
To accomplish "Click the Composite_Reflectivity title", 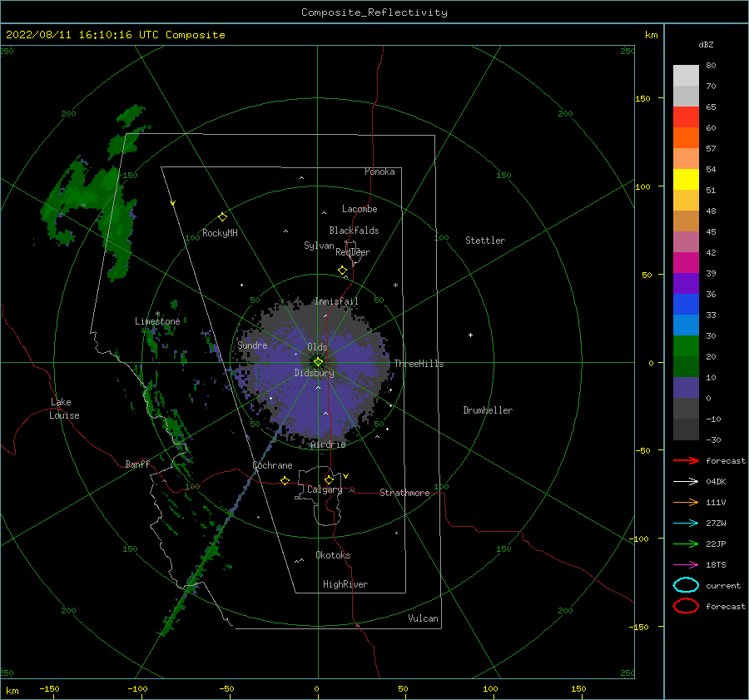I will pos(374,12).
